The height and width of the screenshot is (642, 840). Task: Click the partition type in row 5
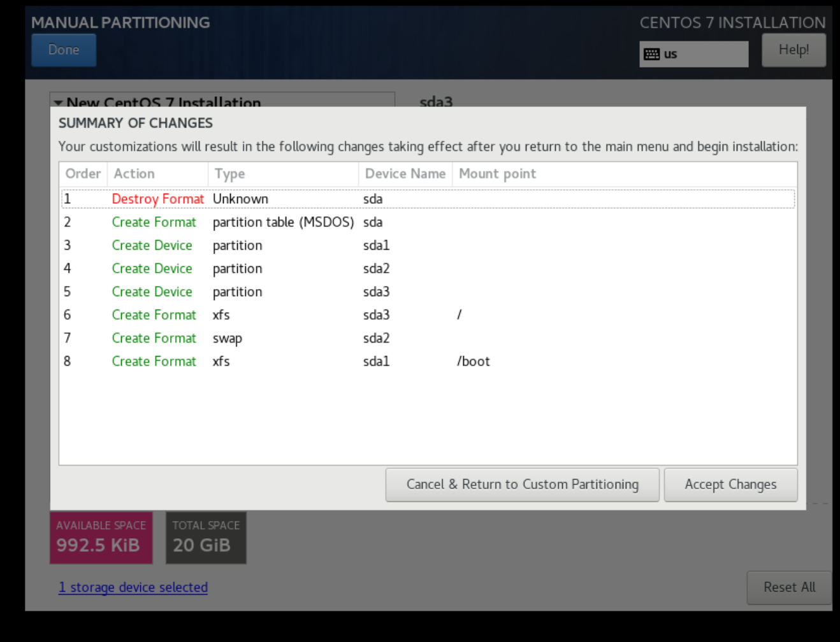click(237, 292)
